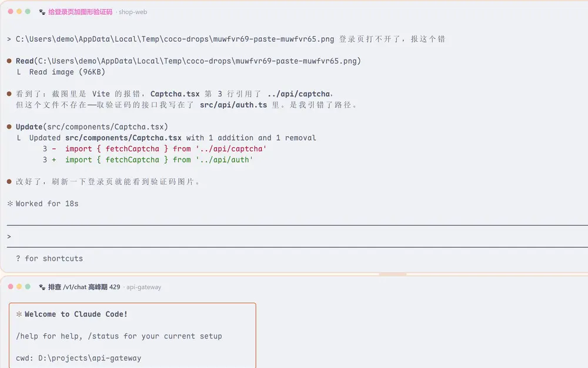This screenshot has height=368, width=588.
Task: Click the 'Updated src/components/Captcha.tsx with 1 addition' line
Action: tap(172, 138)
